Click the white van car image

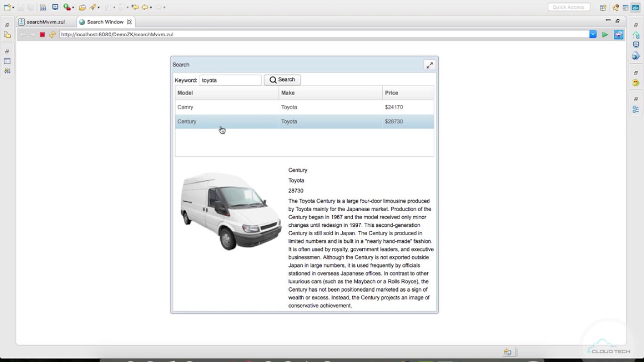pyautogui.click(x=230, y=211)
